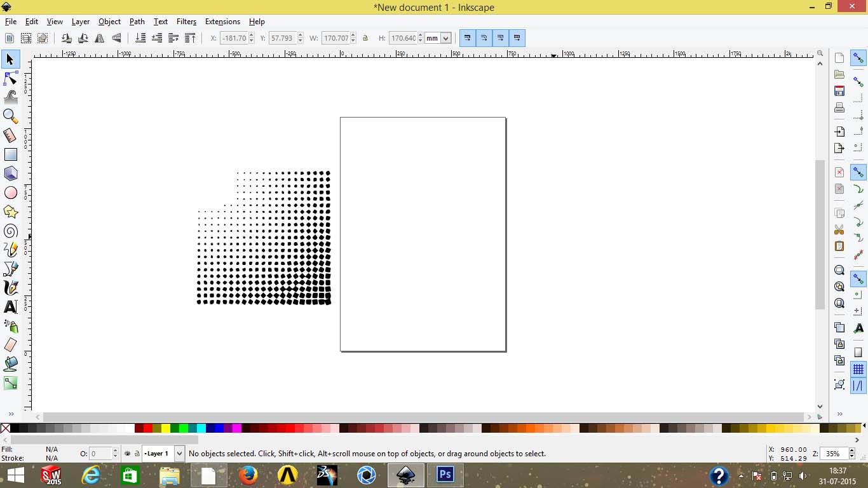Rotate selection 90° counter-clockwise
Viewport: 868px width, 488px height.
click(x=67, y=38)
